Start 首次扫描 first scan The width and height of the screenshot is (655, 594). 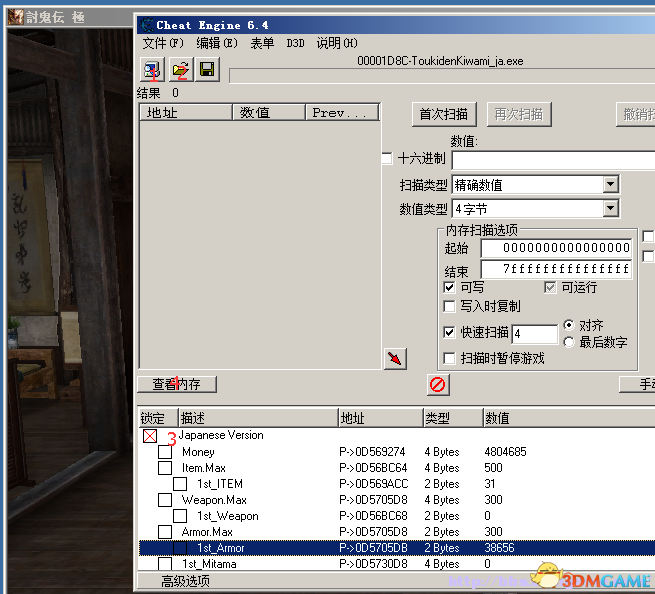click(444, 114)
